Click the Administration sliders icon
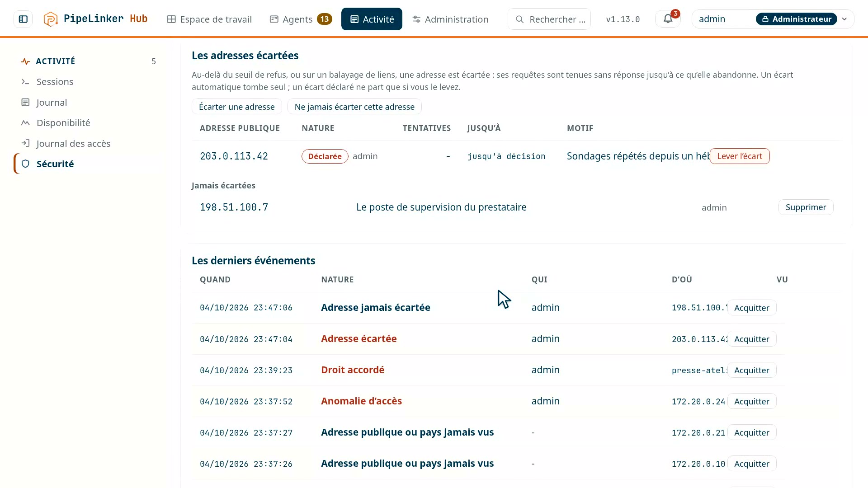 [x=416, y=19]
